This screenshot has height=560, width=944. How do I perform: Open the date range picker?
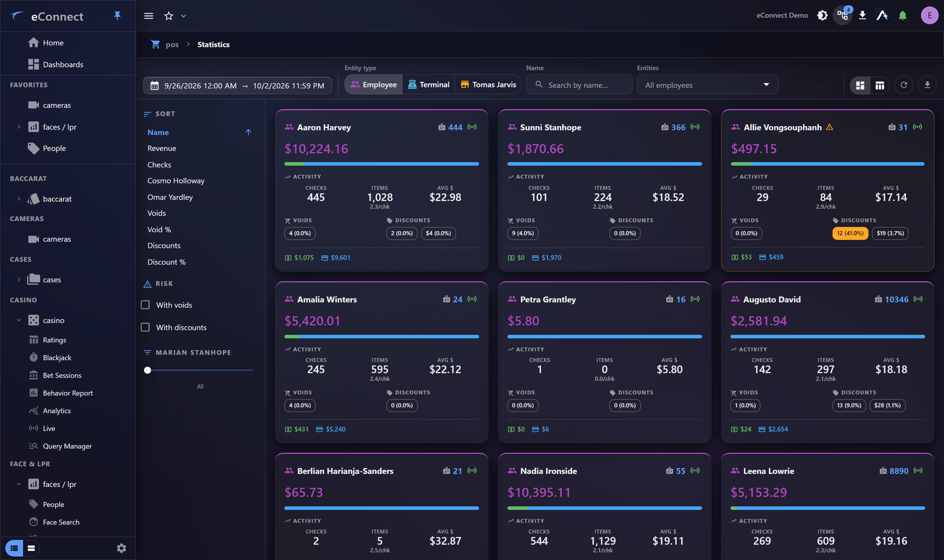tap(237, 85)
